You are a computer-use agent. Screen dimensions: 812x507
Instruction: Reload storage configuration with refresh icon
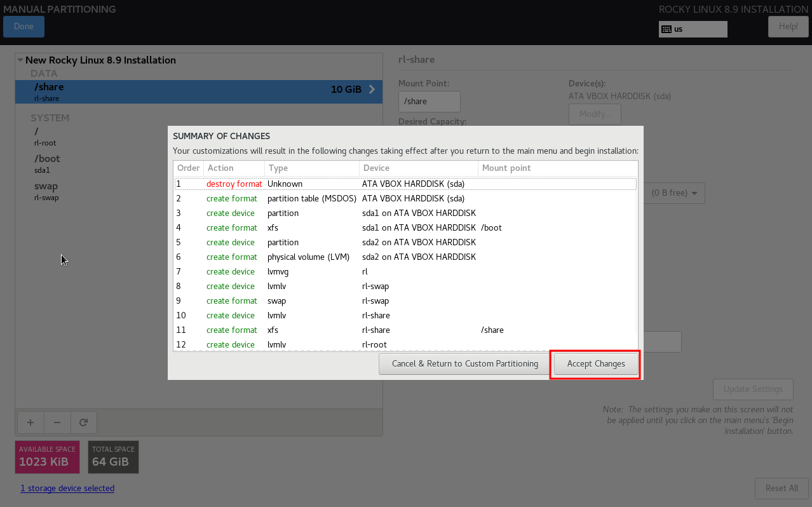(83, 422)
